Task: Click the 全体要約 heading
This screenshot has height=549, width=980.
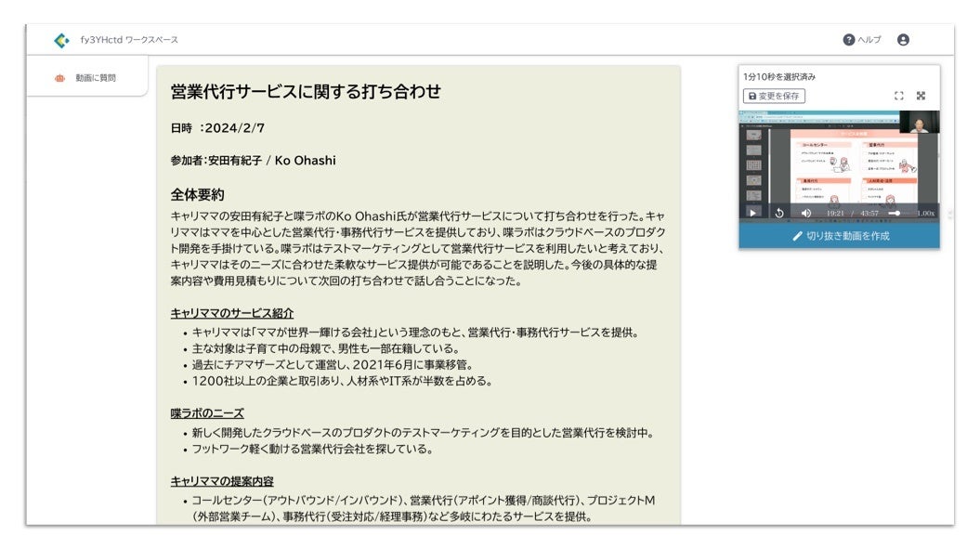Action: click(x=198, y=194)
